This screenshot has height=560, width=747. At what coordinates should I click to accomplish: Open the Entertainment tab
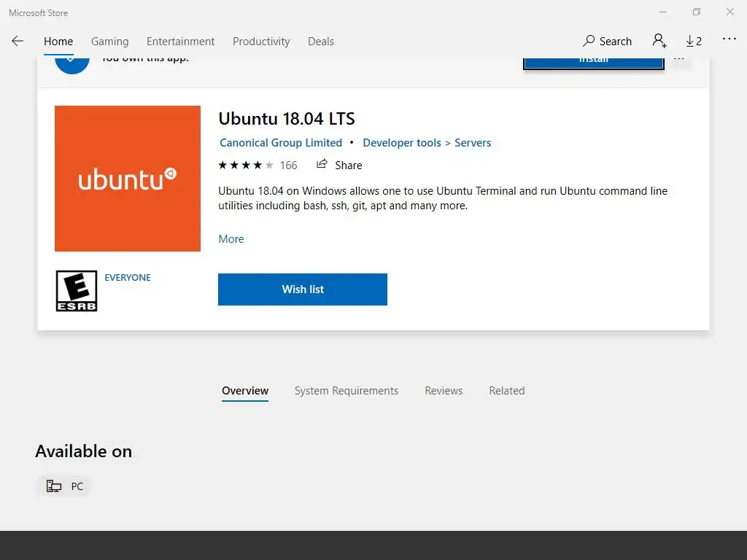click(181, 42)
